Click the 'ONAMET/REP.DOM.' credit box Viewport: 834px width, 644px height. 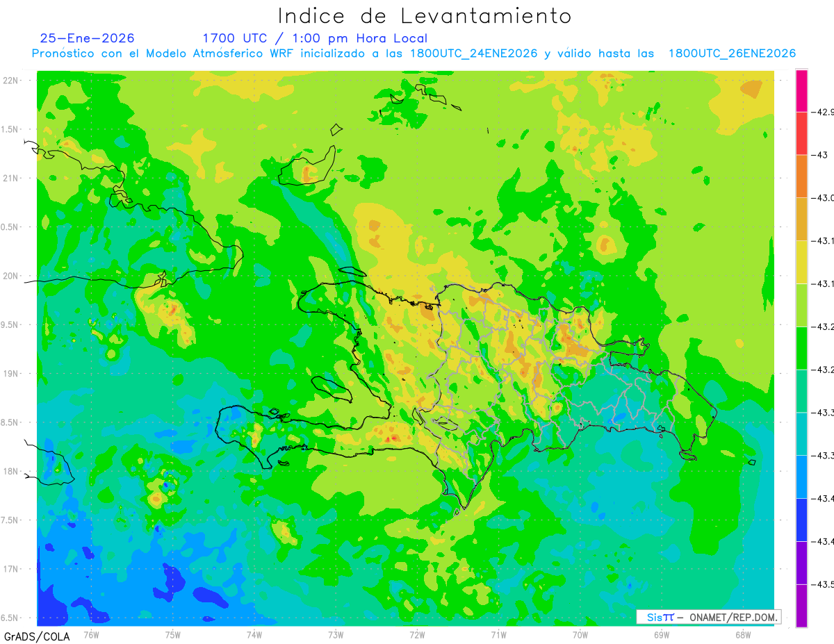point(708,617)
